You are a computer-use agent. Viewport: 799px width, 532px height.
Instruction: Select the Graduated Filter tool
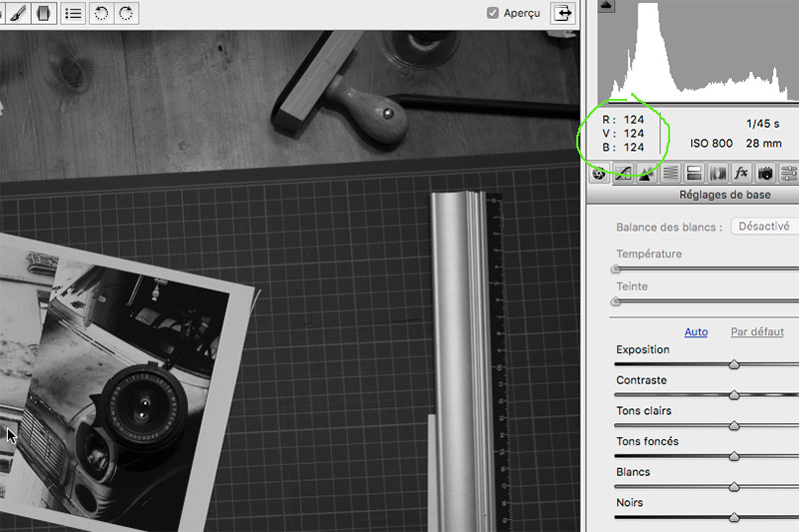coord(42,13)
